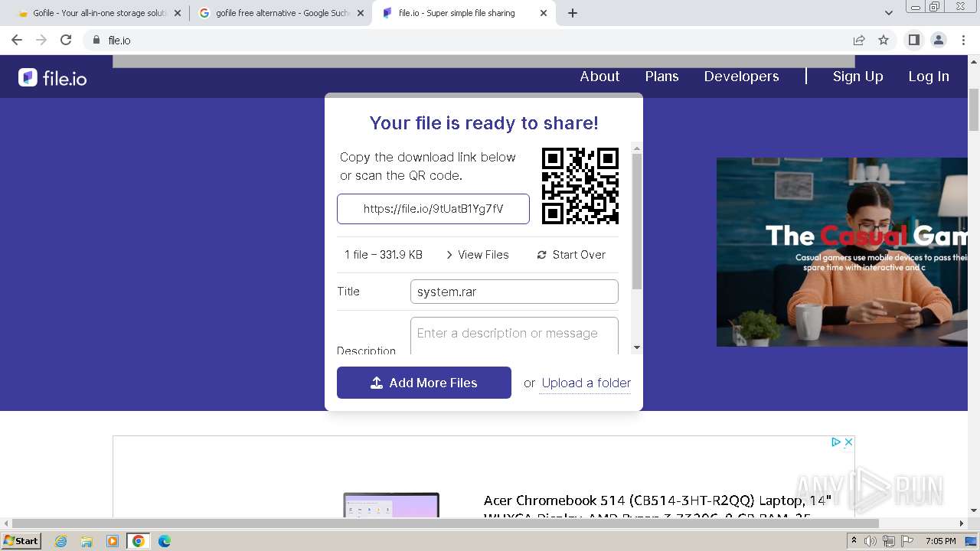The image size is (980, 551).
Task: Bookmark this page with the star icon
Action: pos(884,40)
